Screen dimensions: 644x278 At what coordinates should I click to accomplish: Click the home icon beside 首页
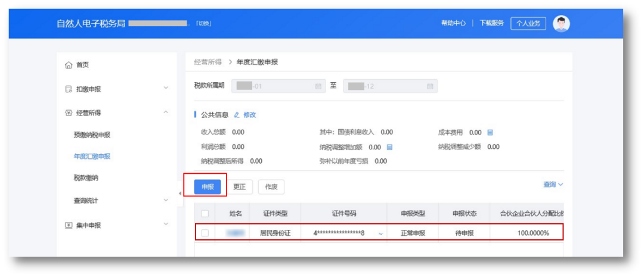(69, 65)
